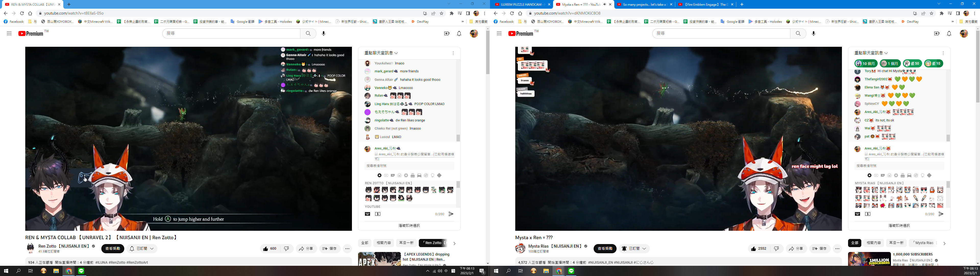
Task: Click search magnifier button in left window
Action: pos(308,33)
